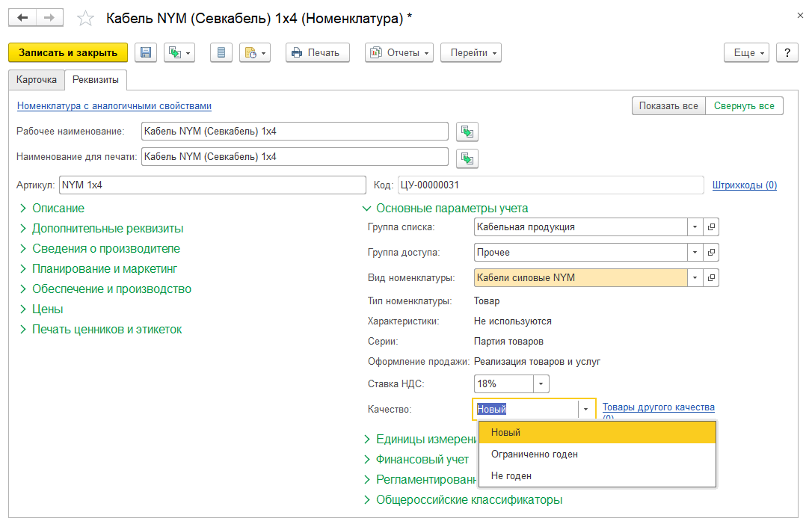Open the Ставка НДС dropdown

pyautogui.click(x=541, y=384)
